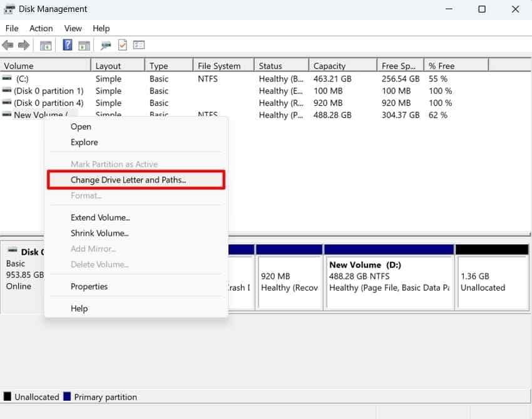532x419 pixels.
Task: Sort by the % Free column header
Action: pos(456,66)
